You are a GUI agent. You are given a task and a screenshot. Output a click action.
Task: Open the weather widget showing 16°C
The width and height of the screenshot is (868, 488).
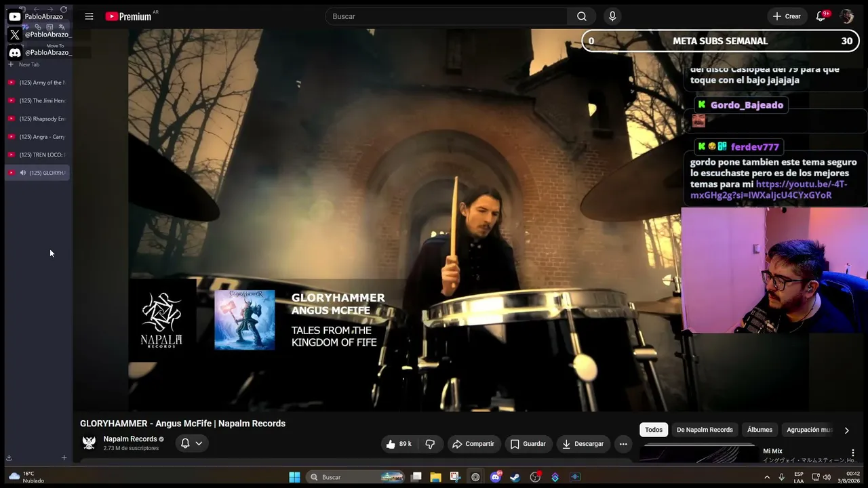coord(26,477)
